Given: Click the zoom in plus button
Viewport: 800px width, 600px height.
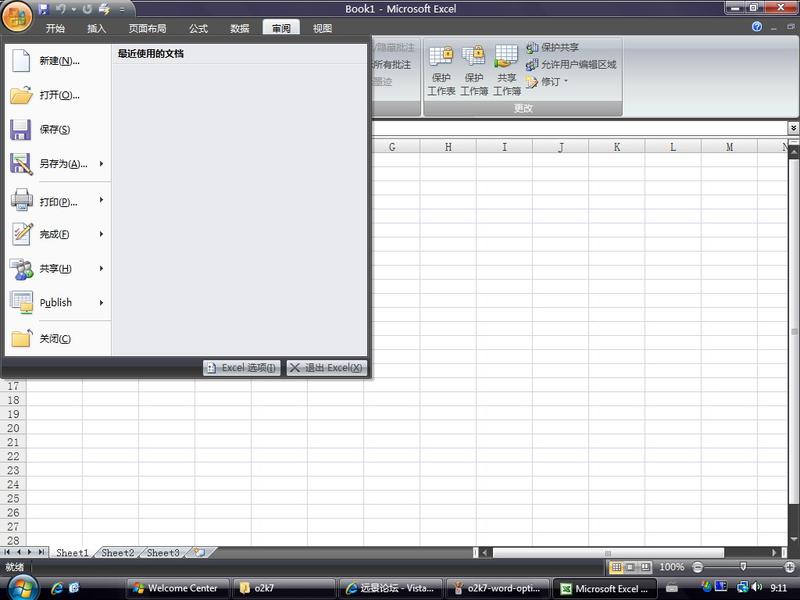Looking at the screenshot, I should click(790, 567).
